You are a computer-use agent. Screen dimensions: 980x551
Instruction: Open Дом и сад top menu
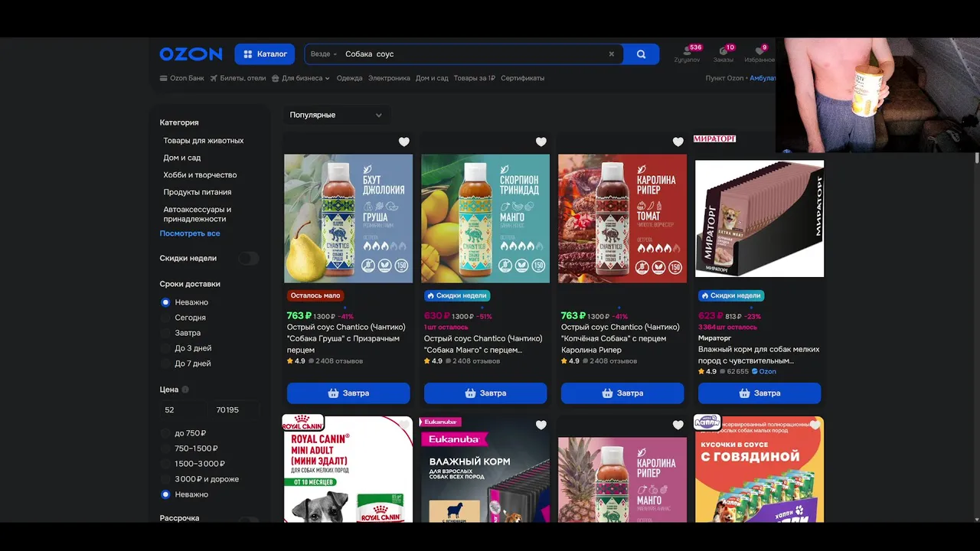(x=432, y=78)
